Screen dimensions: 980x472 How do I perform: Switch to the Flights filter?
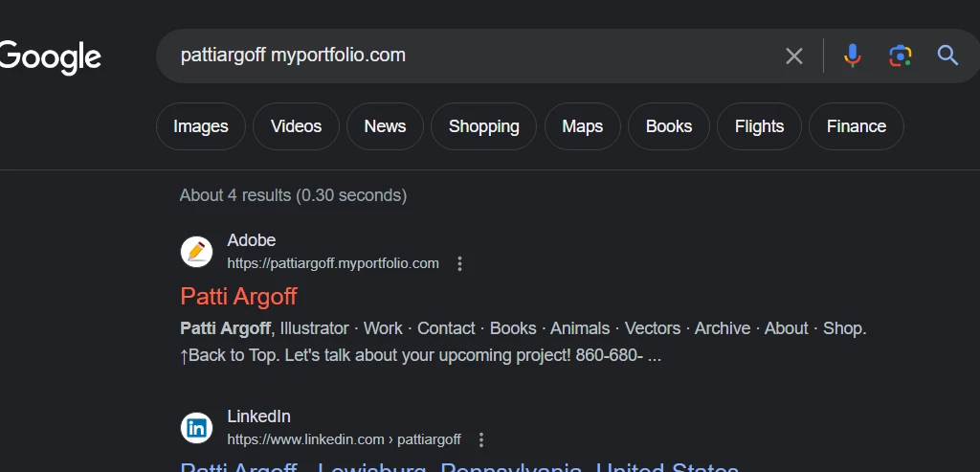759,126
